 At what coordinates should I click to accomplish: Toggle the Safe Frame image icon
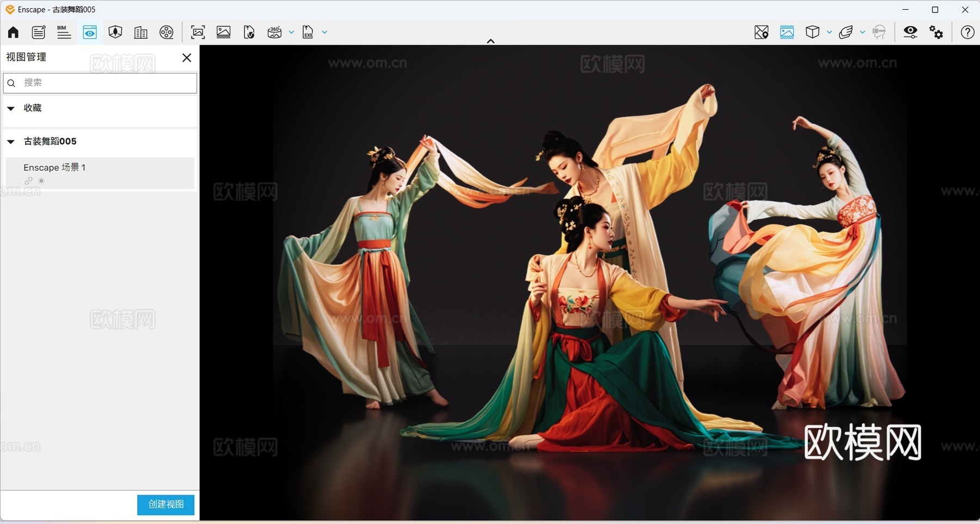(x=787, y=33)
